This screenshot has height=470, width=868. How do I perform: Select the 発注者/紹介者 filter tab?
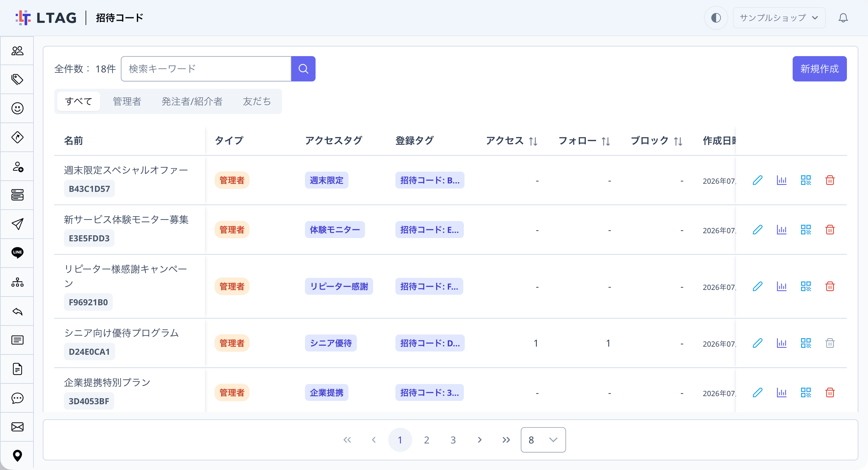click(x=192, y=101)
